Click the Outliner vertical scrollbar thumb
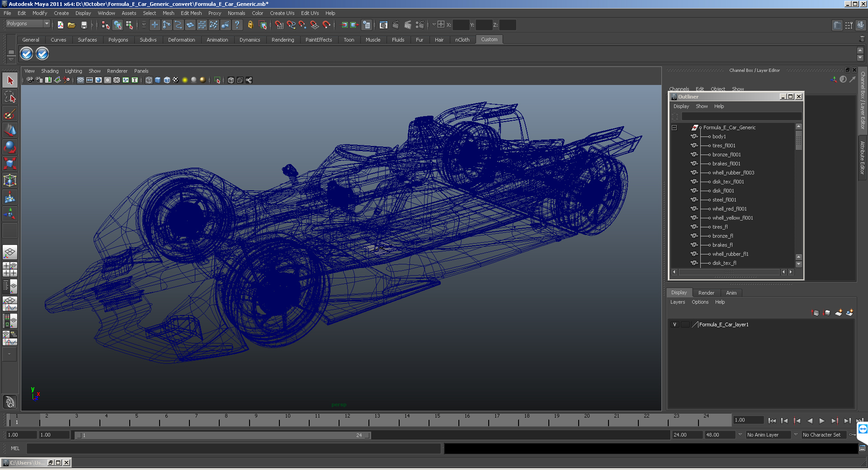The width and height of the screenshot is (868, 470). coord(799,141)
